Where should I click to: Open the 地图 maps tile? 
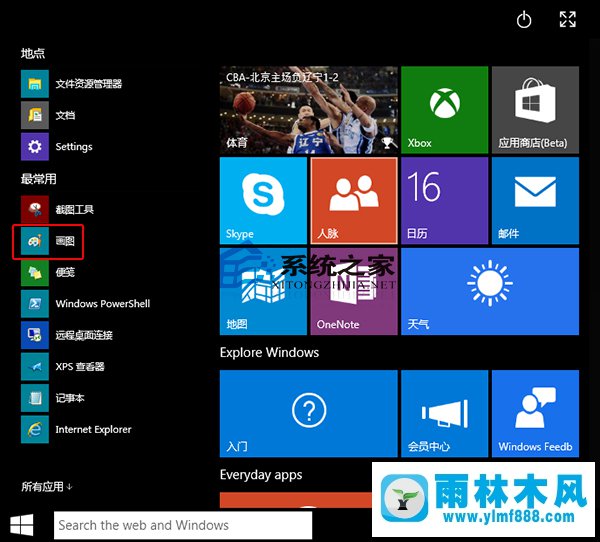[263, 291]
